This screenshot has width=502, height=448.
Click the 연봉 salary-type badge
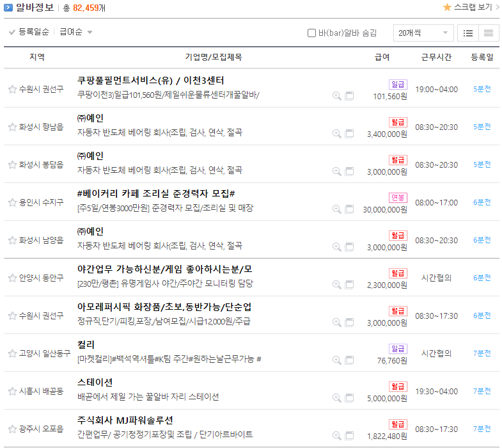click(x=398, y=198)
